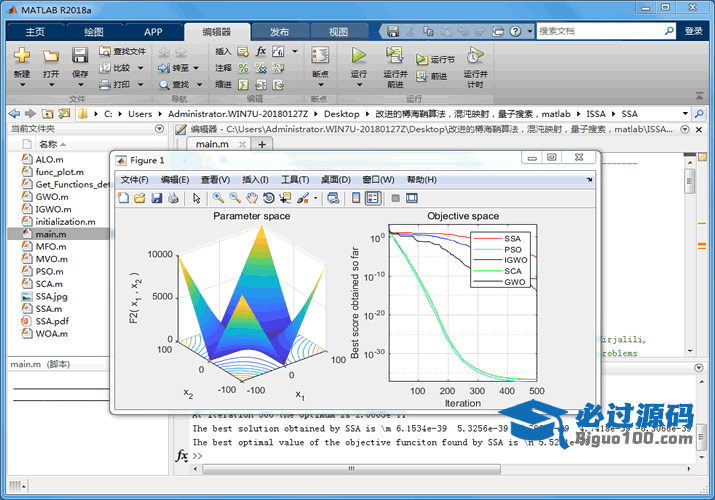Click the Open (打开) folder icon
The width and height of the screenshot is (715, 500).
click(x=51, y=56)
